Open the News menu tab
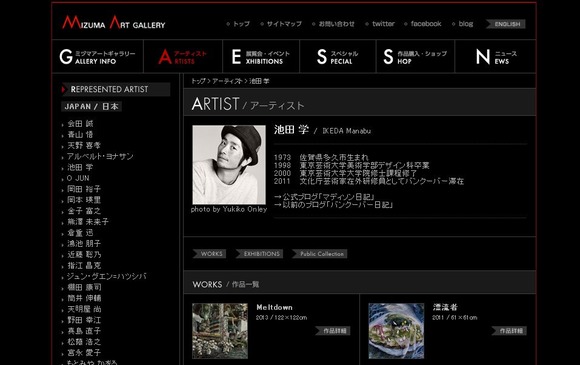Image resolution: width=580 pixels, height=365 pixels. [496, 57]
